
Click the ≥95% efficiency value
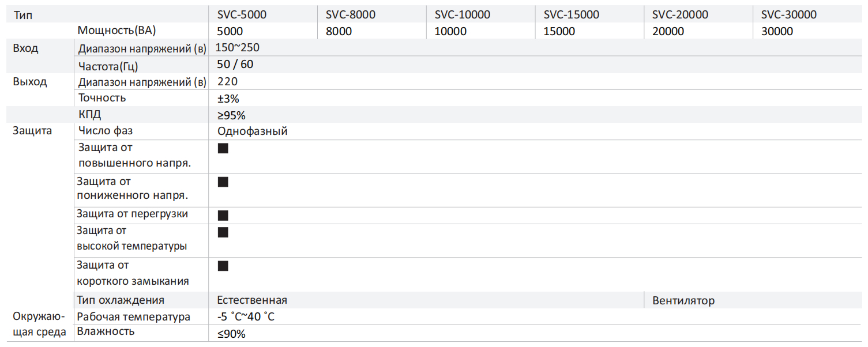(231, 115)
